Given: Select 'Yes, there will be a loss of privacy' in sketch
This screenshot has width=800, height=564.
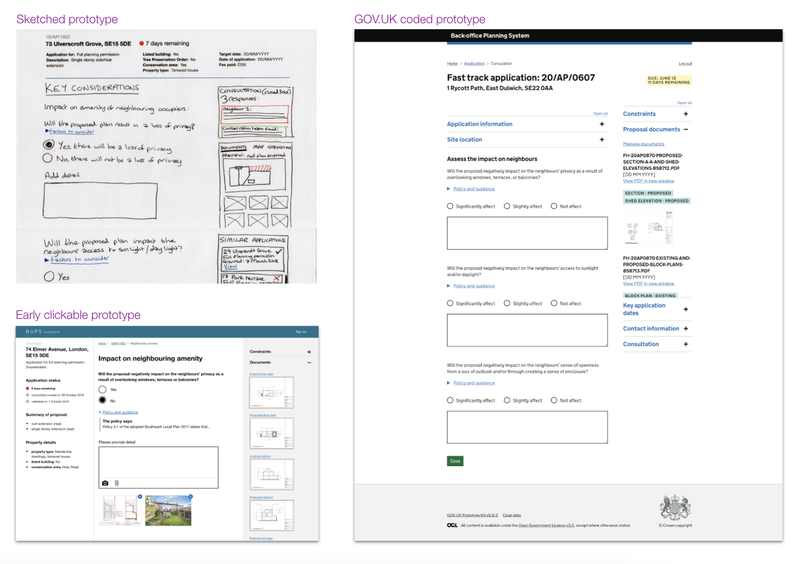Looking at the screenshot, I should [48, 144].
